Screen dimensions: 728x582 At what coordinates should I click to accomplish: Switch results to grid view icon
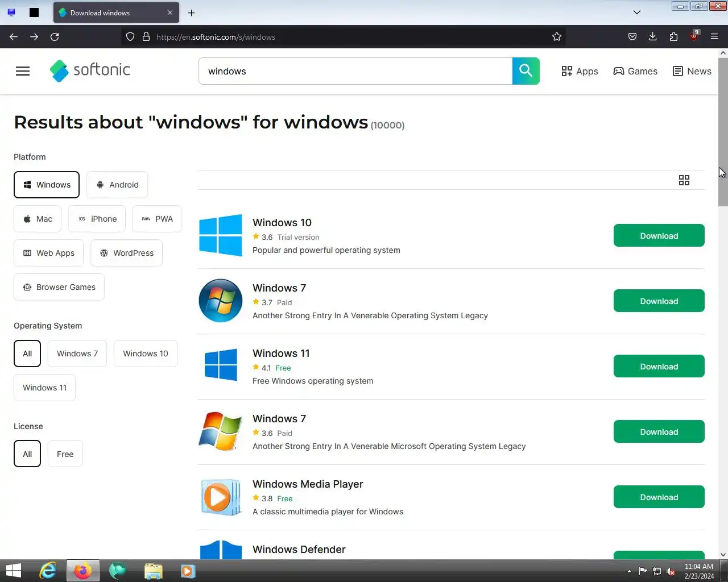click(x=684, y=180)
